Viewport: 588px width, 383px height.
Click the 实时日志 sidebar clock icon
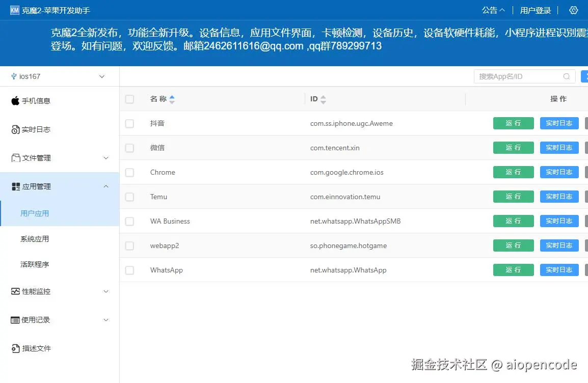pos(15,129)
